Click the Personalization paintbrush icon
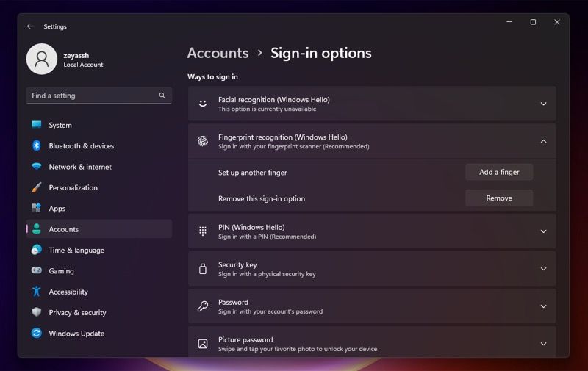The image size is (588, 371). 37,187
